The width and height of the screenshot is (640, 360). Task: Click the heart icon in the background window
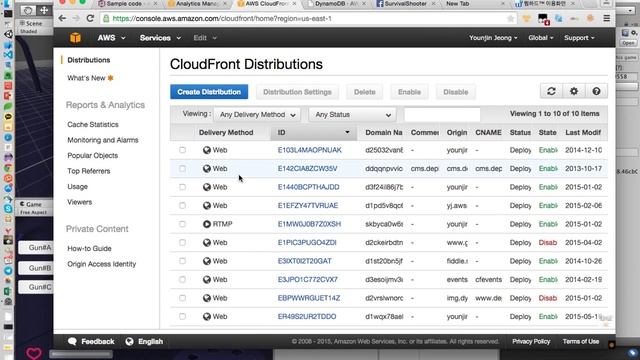tap(34, 353)
